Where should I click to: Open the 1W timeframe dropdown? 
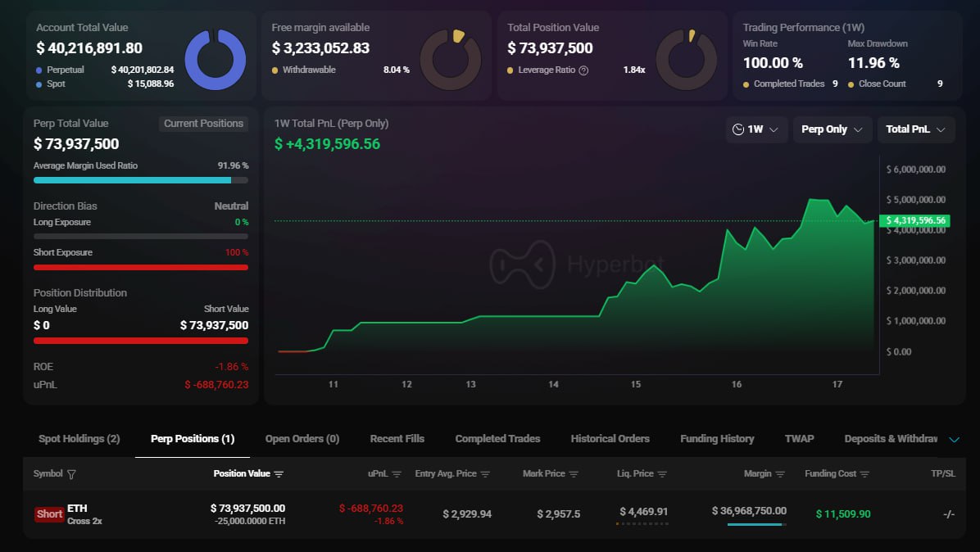coord(756,129)
